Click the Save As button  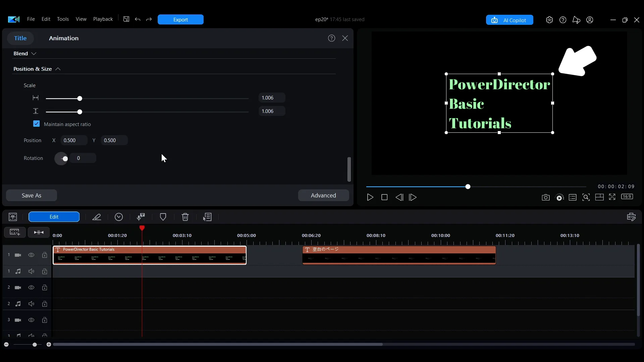tap(32, 195)
